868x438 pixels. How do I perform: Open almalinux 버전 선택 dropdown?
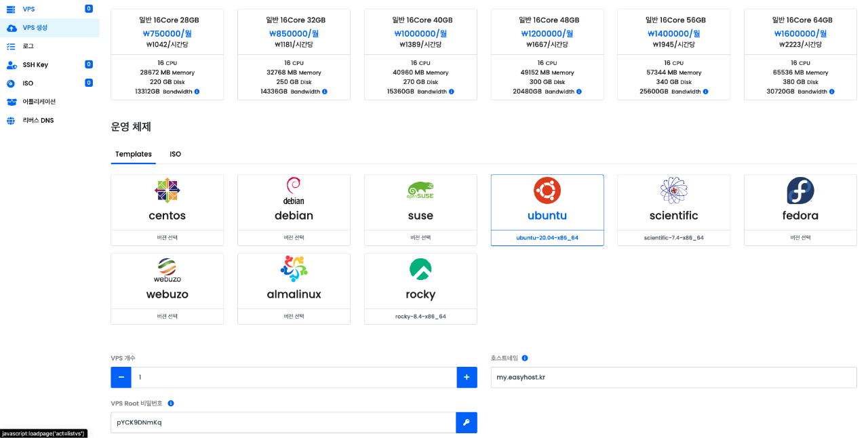[x=294, y=317]
